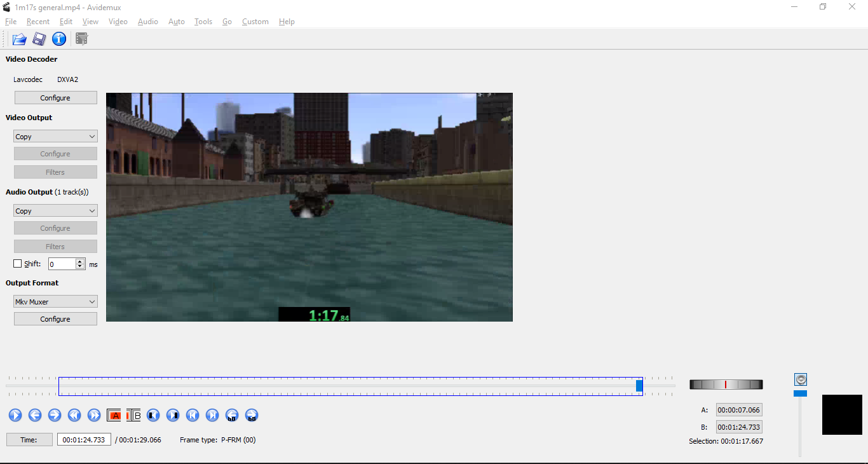
Task: Click Filters under Video Output
Action: [55, 172]
